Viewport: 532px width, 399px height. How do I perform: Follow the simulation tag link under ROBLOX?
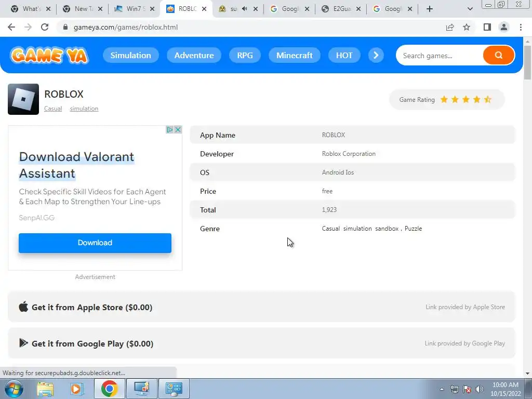pos(84,109)
